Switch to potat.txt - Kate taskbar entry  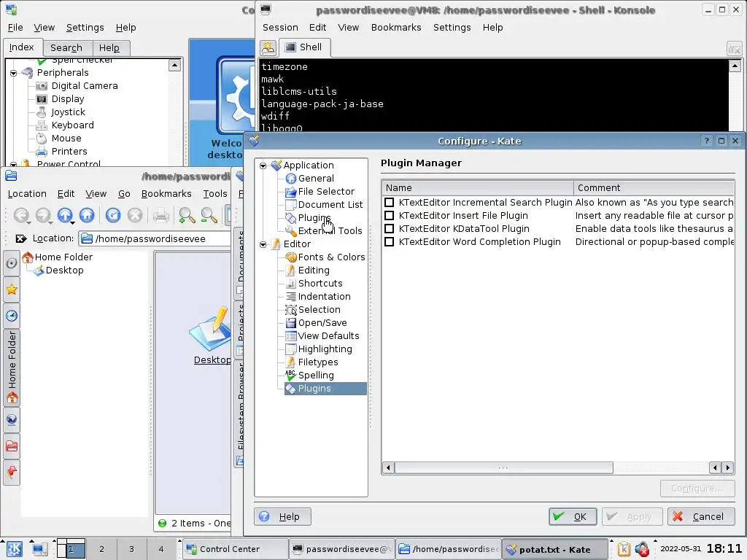coord(555,550)
